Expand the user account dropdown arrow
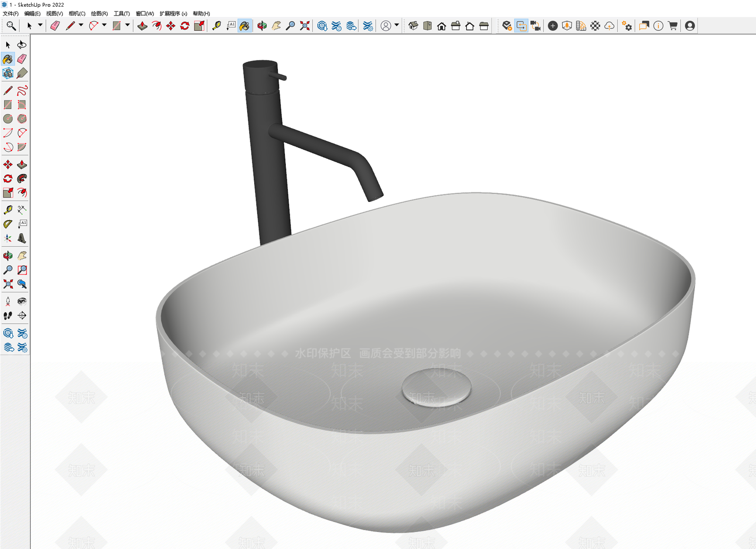Screen dimensions: 756x549 pyautogui.click(x=396, y=26)
